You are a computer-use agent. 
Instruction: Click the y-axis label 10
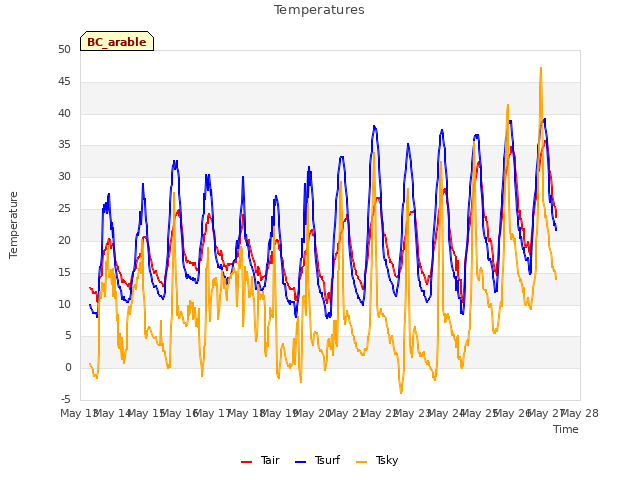coord(64,304)
